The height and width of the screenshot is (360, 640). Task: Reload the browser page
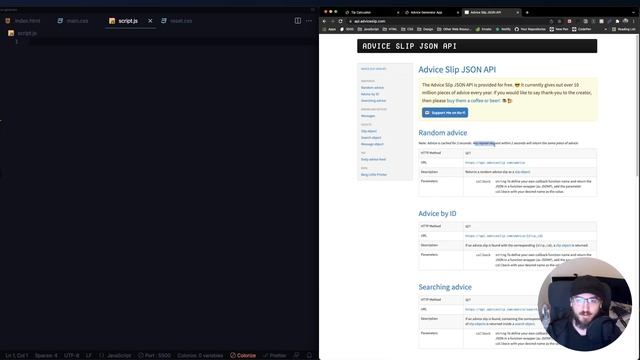click(340, 21)
